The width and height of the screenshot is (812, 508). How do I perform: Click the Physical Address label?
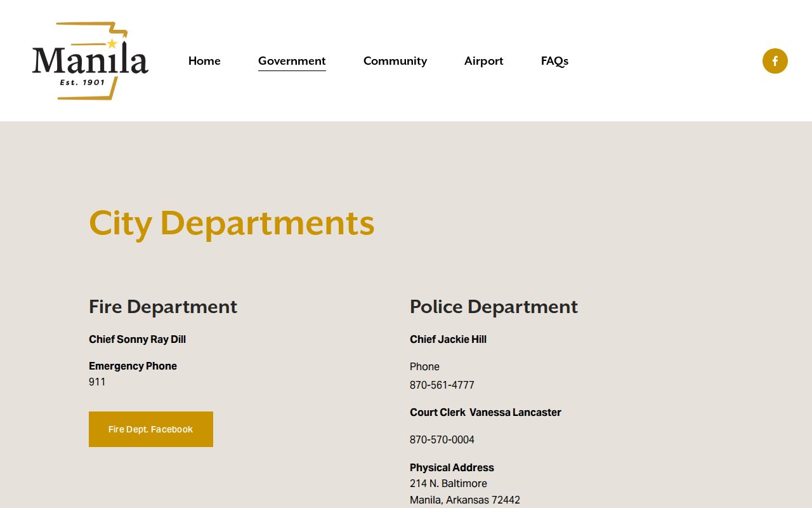tap(452, 467)
